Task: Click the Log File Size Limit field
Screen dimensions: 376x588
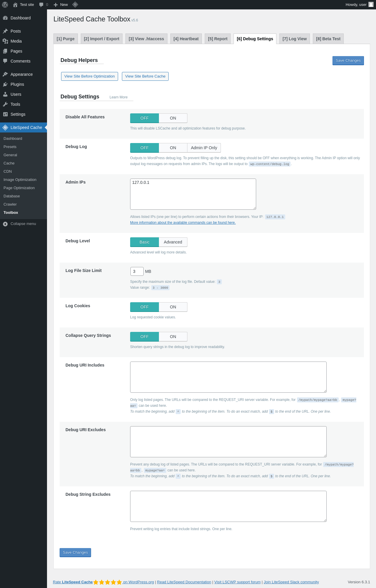Action: click(x=137, y=271)
